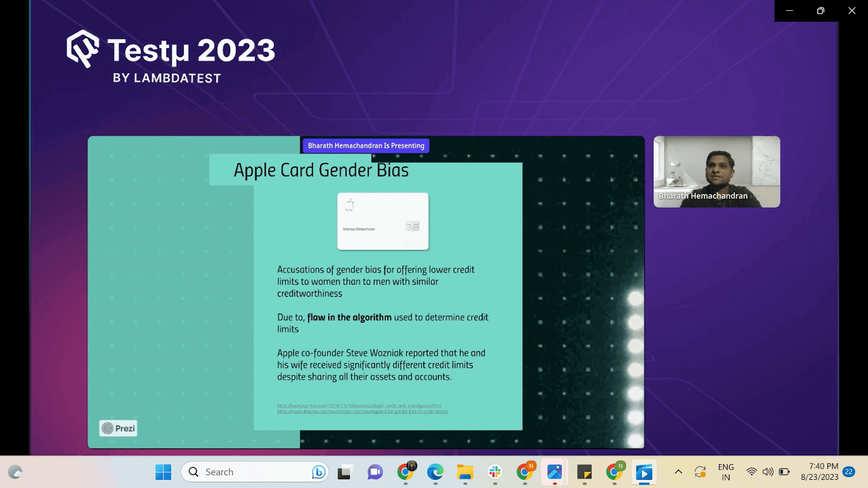Click the Apple Card image on the slide
Viewport: 868px width, 488px height.
pyautogui.click(x=383, y=221)
